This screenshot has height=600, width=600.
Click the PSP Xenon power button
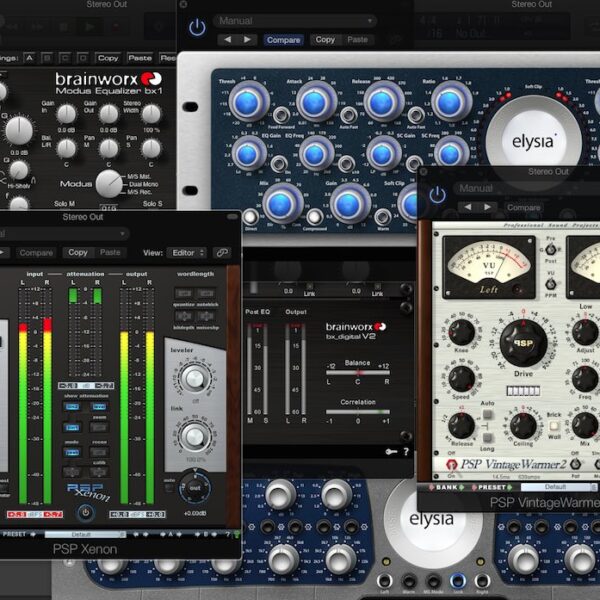pyautogui.click(x=86, y=513)
